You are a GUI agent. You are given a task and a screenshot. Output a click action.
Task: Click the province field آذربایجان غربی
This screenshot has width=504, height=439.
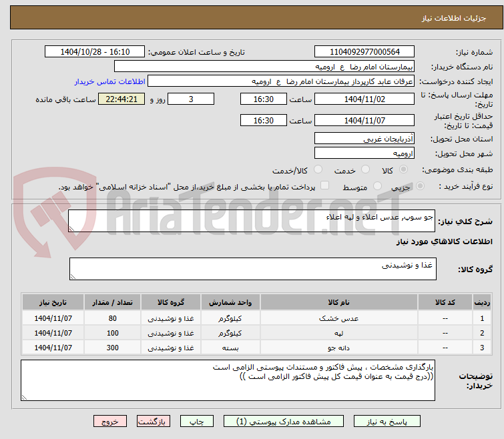click(364, 138)
